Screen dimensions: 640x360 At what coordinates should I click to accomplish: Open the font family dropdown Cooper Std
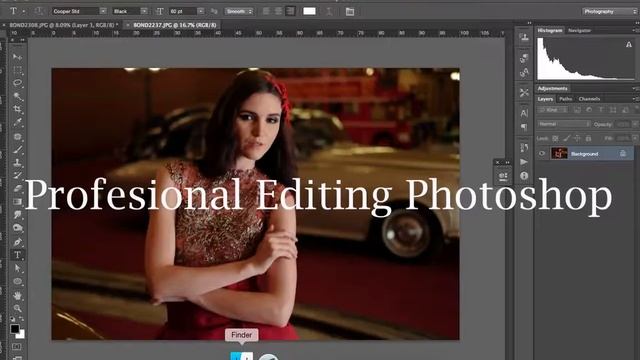(79, 11)
